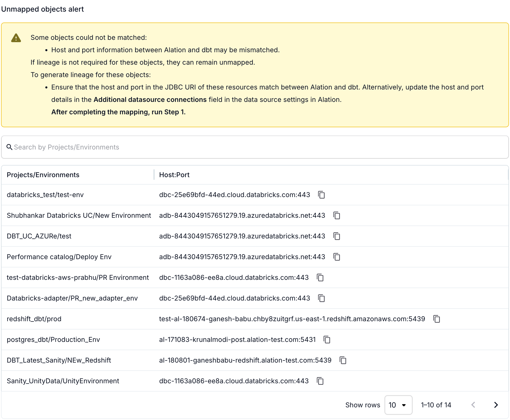This screenshot has height=420, width=510.
Task: Copy host for Databricks-adapter/PR_new_adapter_env row
Action: click(x=321, y=298)
